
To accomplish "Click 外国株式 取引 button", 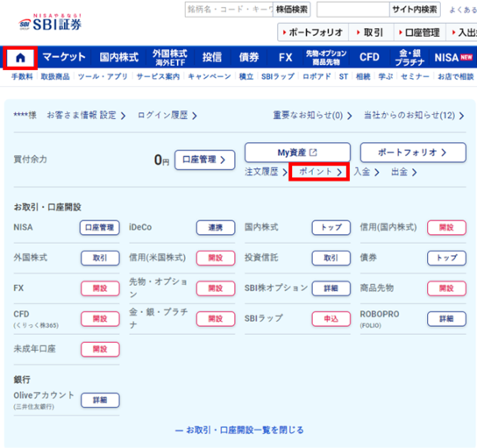I will point(100,259).
